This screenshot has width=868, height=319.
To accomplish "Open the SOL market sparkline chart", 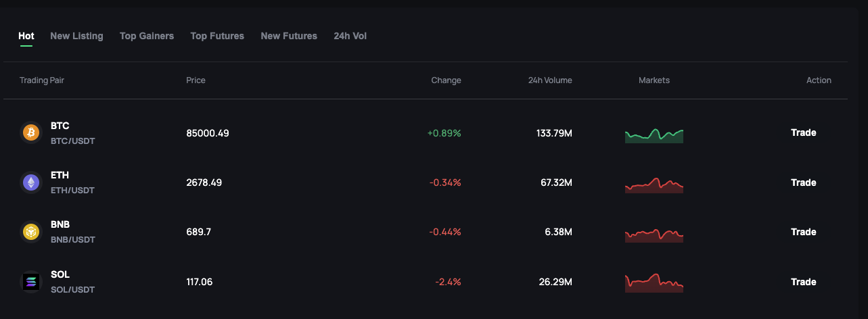I will (654, 283).
